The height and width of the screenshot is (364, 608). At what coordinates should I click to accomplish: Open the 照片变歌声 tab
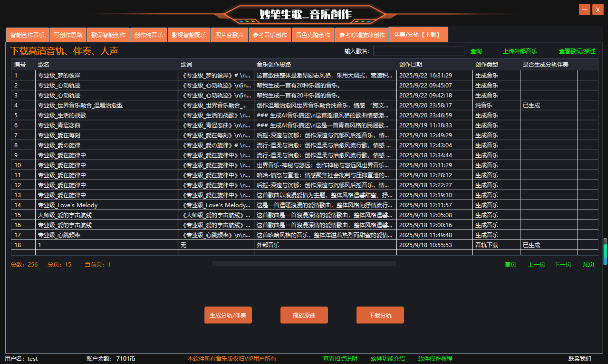point(229,35)
